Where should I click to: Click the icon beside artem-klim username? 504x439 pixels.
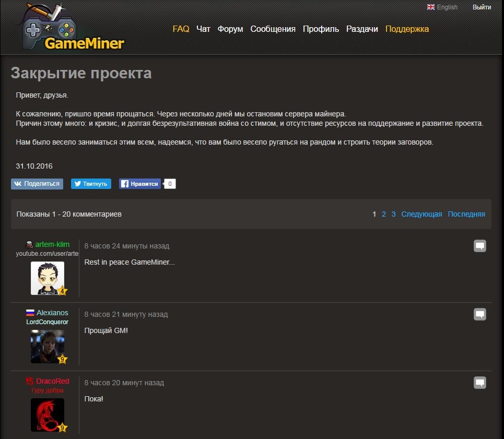point(29,245)
